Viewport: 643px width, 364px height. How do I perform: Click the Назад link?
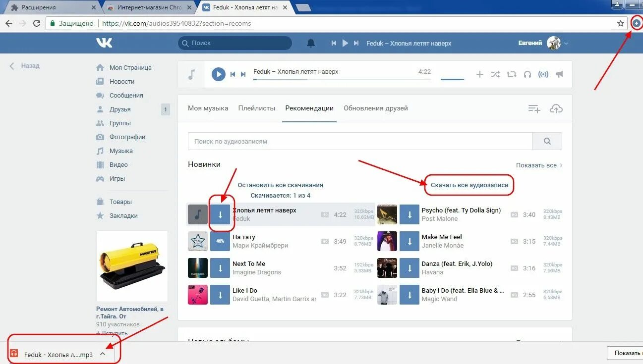tap(24, 66)
